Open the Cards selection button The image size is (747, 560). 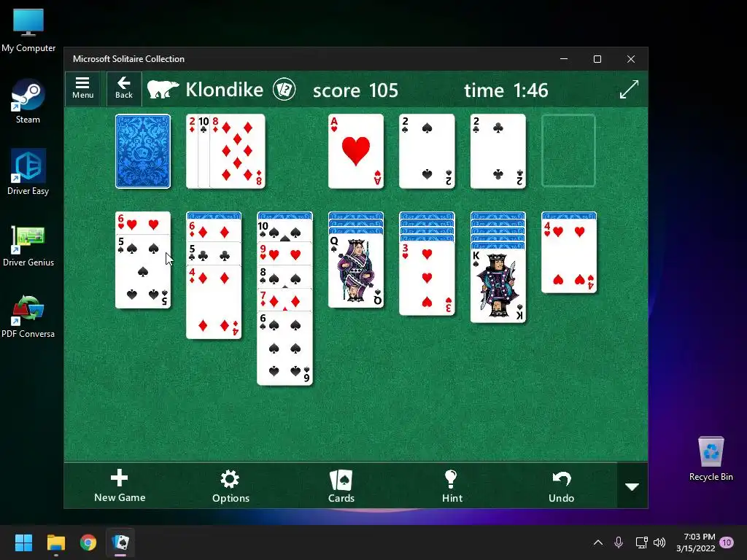(341, 486)
